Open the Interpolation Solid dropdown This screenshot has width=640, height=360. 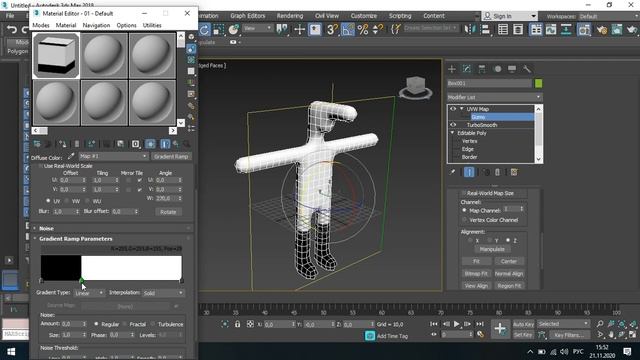point(163,293)
